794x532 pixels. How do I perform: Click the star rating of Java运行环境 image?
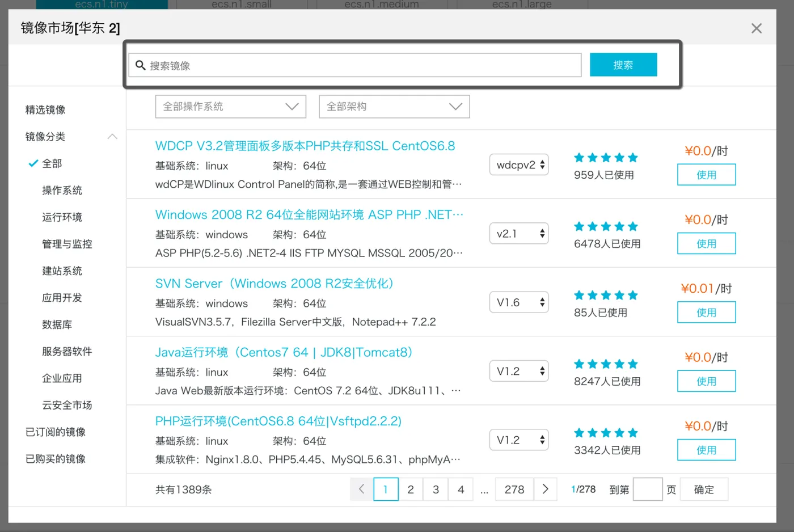tap(606, 364)
